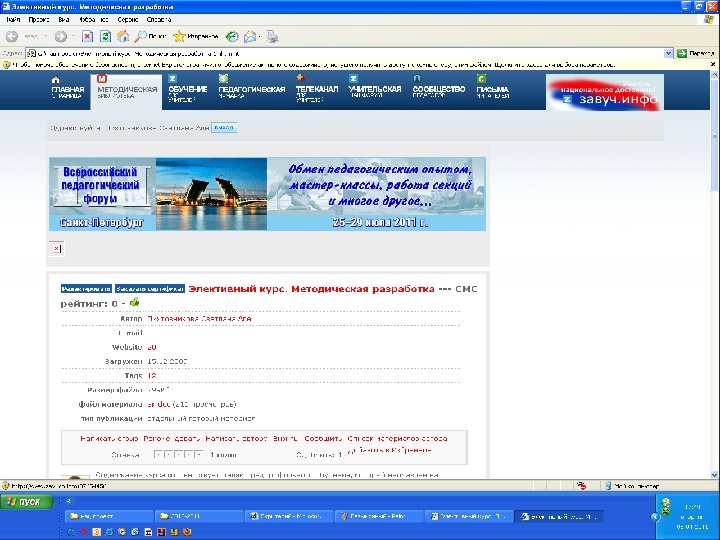Viewport: 720px width, 540px height.
Task: Click the house icon above Главная
Action: [56, 79]
